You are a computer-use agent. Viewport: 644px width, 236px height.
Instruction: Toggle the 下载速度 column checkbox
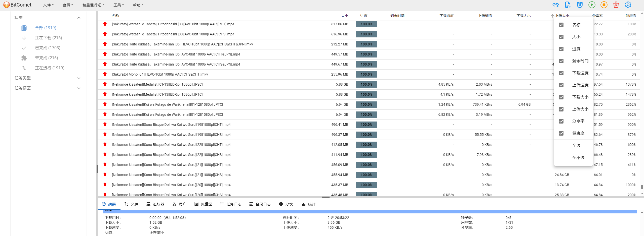(x=561, y=73)
